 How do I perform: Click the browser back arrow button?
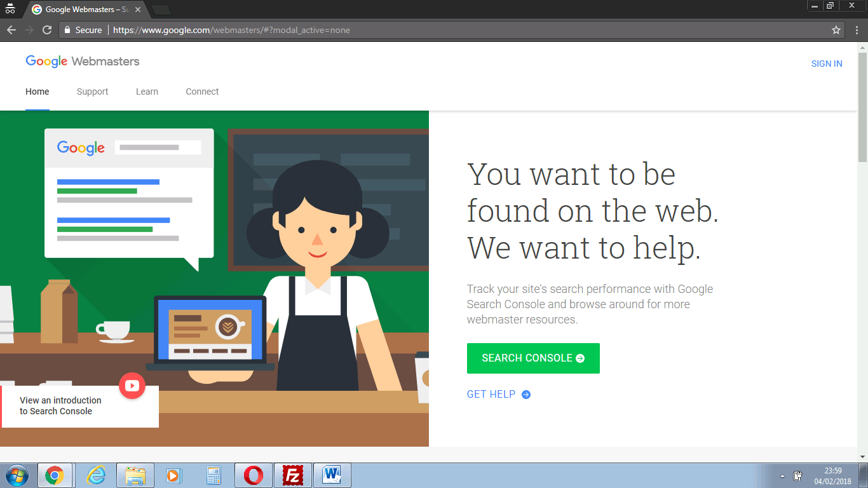(x=11, y=30)
